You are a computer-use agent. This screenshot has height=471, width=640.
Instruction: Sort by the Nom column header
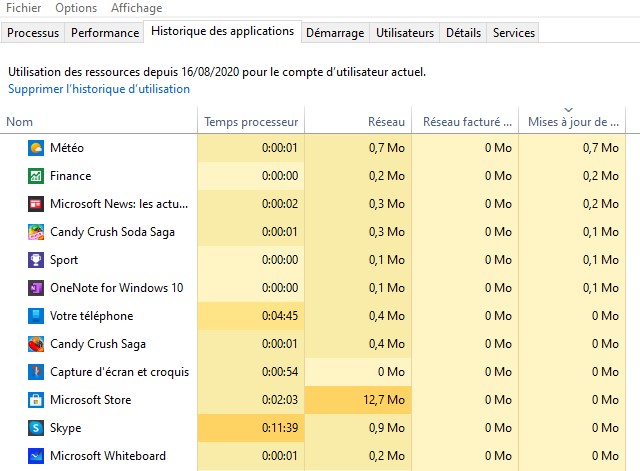pos(99,122)
